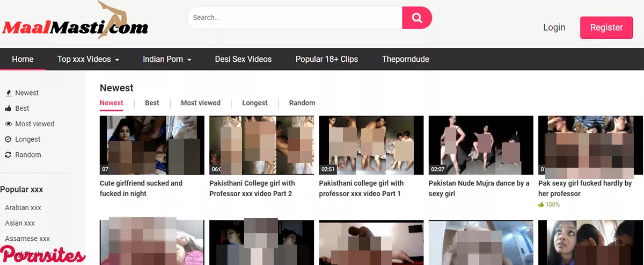
Task: Switch to Longest tab above video grid
Action: pyautogui.click(x=254, y=103)
